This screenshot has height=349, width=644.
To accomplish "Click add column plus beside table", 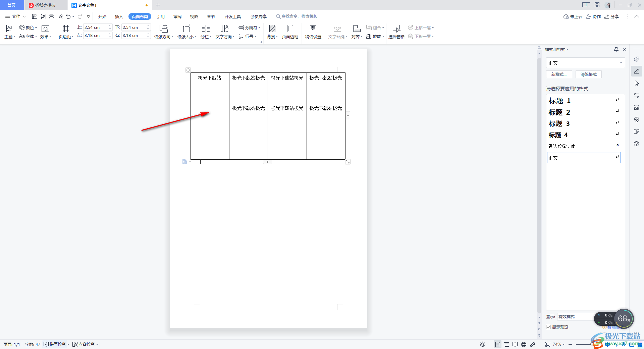I will (348, 116).
